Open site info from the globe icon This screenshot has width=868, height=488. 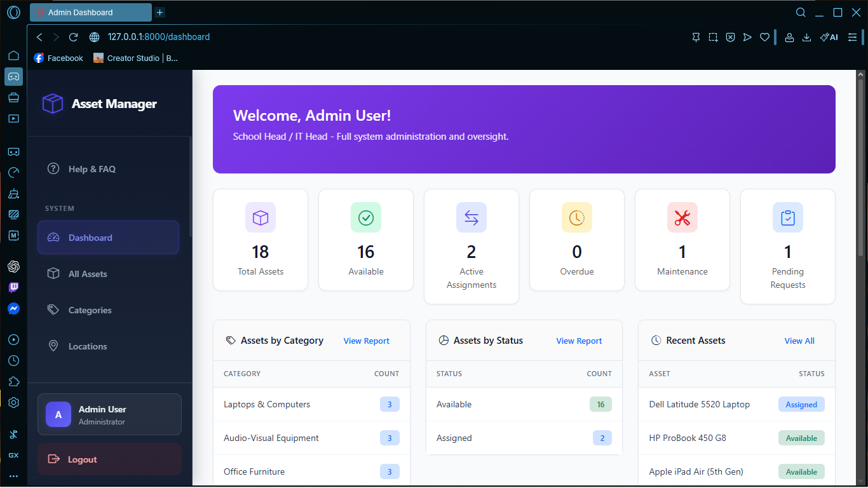pyautogui.click(x=94, y=36)
